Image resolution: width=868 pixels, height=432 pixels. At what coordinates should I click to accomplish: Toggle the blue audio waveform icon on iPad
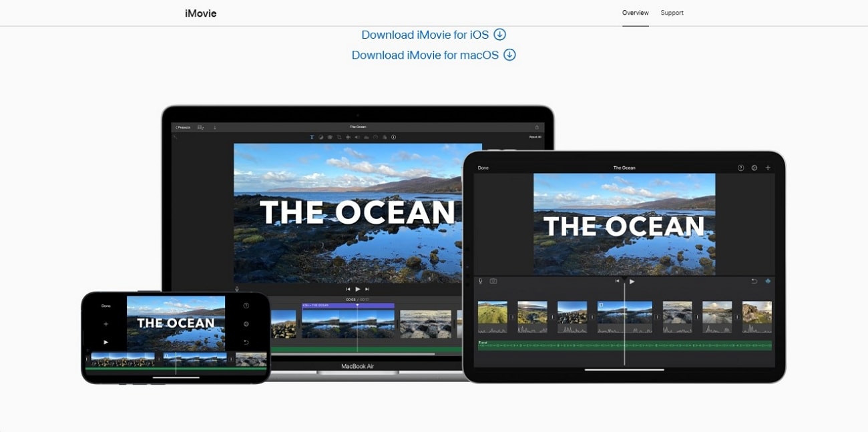768,281
